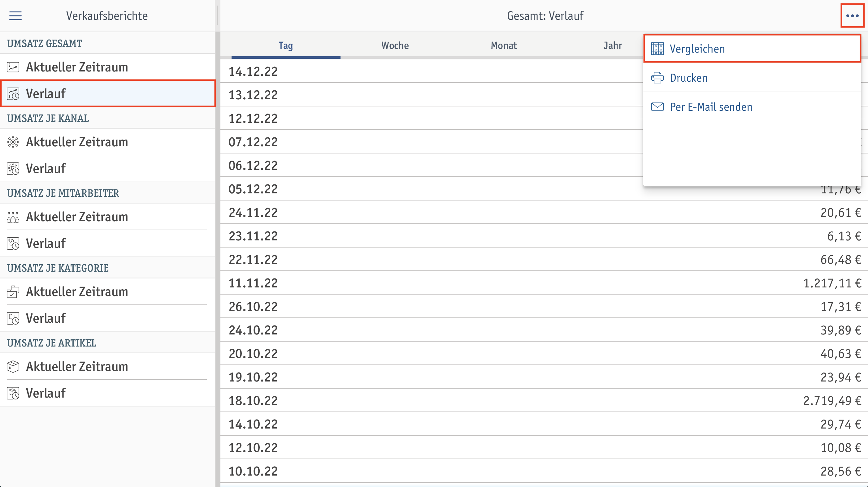
Task: Select the 13.12.22 row
Action: point(432,95)
